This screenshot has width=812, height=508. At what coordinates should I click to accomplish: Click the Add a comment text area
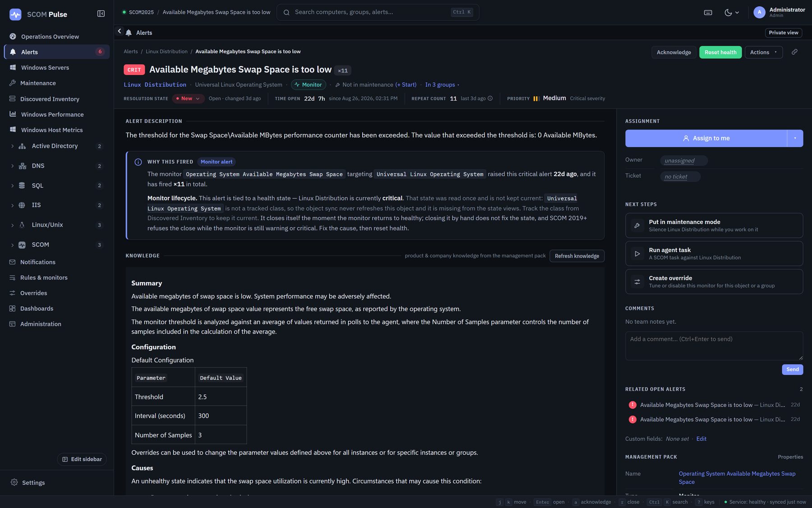714,346
